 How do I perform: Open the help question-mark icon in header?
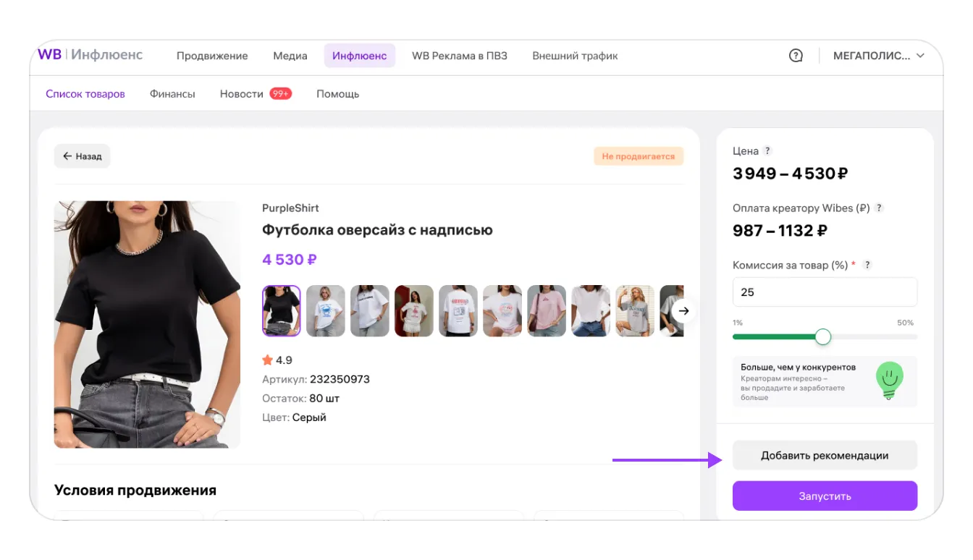coord(796,56)
